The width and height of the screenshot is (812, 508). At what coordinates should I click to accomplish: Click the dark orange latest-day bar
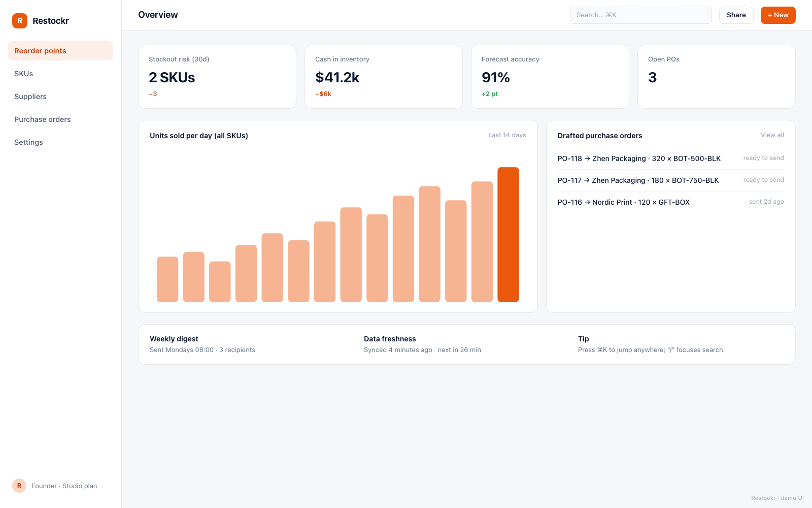pos(508,235)
